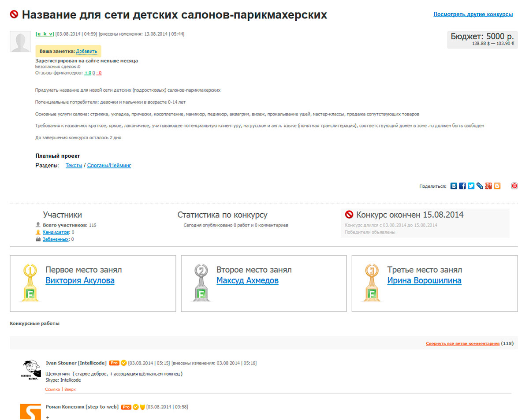The height and width of the screenshot is (420, 529).
Task: Click Добавить to add a note
Action: [x=86, y=51]
